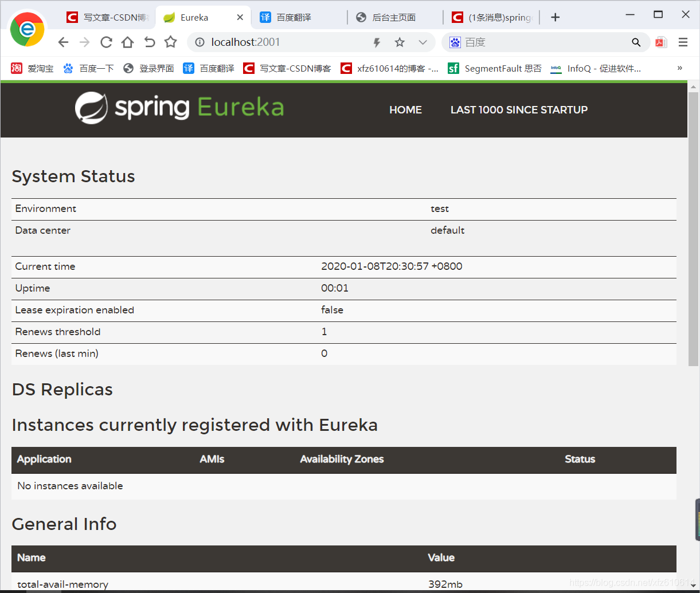The width and height of the screenshot is (700, 593).
Task: Click the Baidu paw search engine icon
Action: [x=455, y=42]
